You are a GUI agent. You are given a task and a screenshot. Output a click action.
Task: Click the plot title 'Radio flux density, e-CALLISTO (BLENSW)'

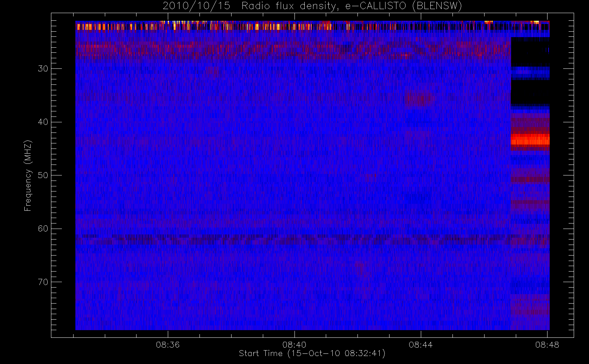(352, 6)
